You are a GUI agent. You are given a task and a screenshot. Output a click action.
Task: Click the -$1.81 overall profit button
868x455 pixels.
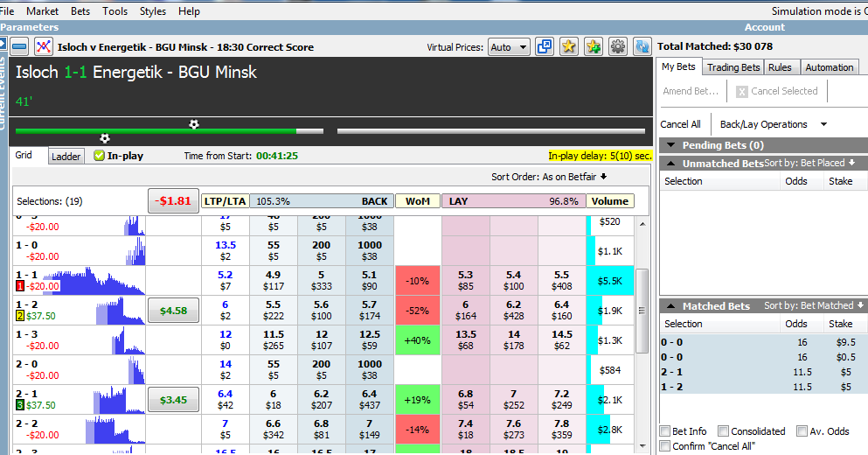coord(173,200)
